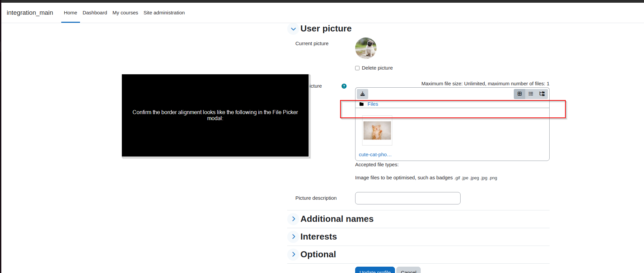Screen dimensions: 644x273
Task: Click the integration_main site name
Action: click(30, 13)
